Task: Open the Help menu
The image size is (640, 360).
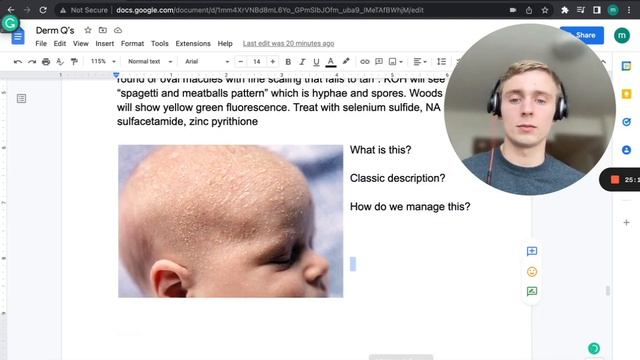Action: coord(225,43)
